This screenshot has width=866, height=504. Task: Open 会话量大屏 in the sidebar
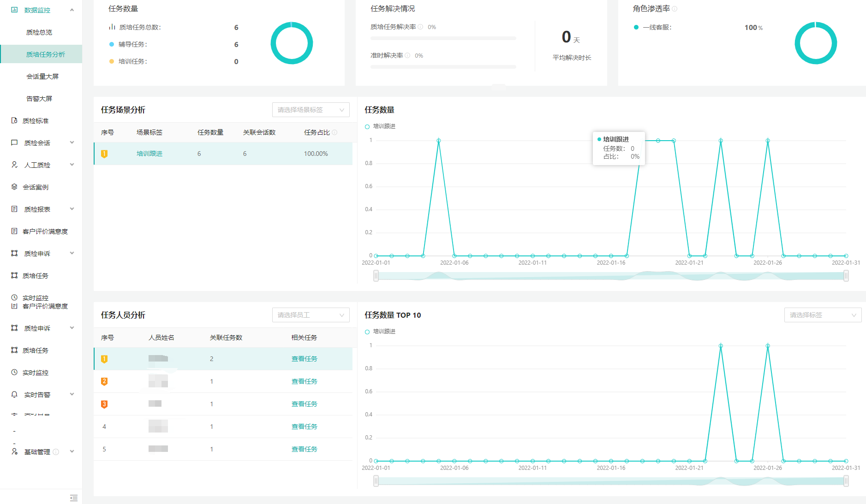tap(42, 77)
